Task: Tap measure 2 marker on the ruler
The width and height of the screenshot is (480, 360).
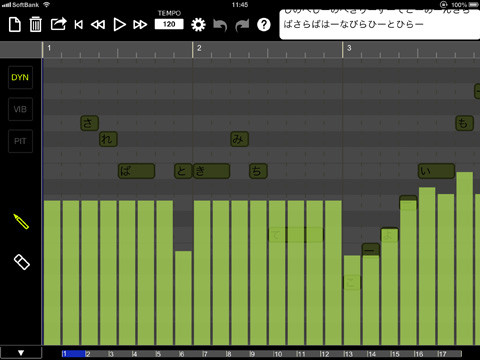Action: click(x=199, y=48)
